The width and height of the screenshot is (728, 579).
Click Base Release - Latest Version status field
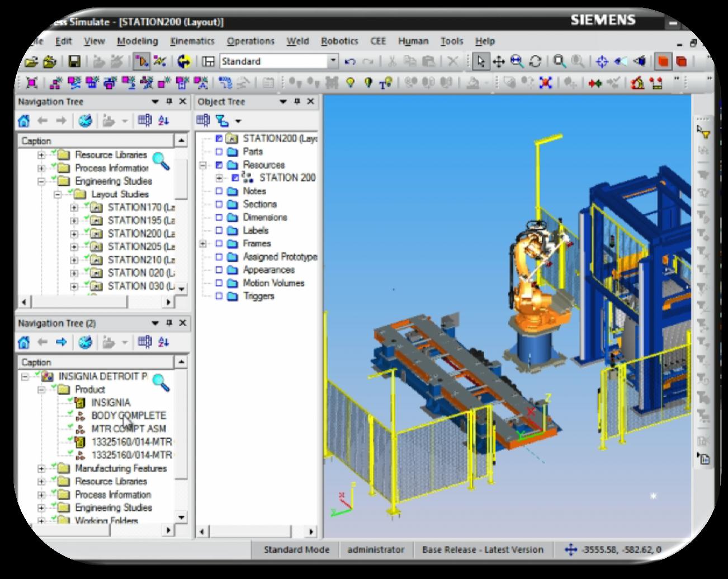point(483,549)
